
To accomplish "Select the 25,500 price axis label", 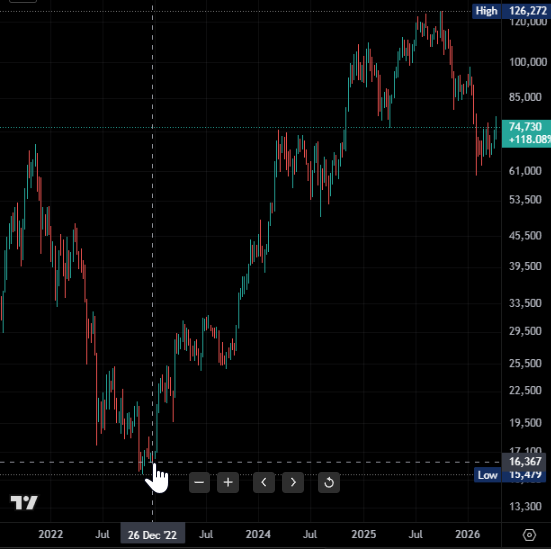I will click(525, 363).
